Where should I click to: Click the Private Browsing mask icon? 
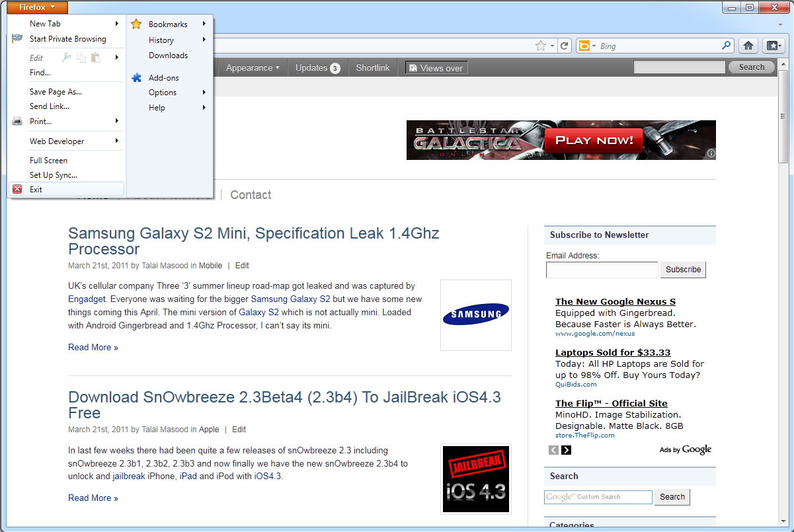pos(17,39)
